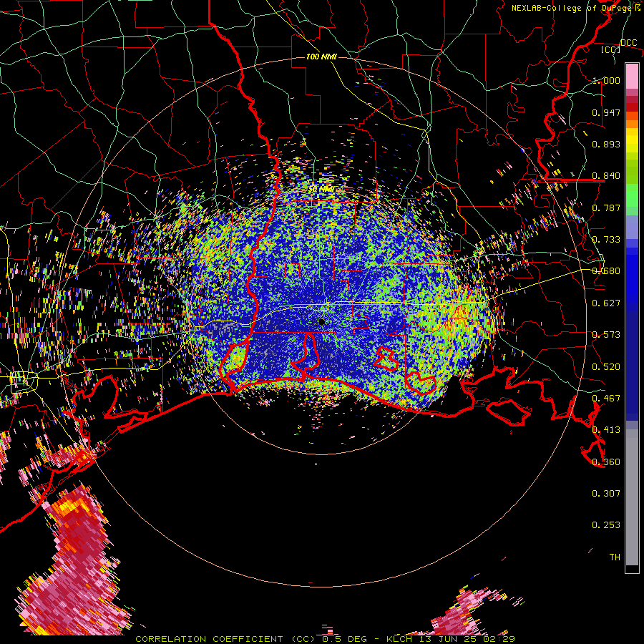Select the 0.573 scale value
Viewport: 644px width, 644px height.
pos(606,335)
